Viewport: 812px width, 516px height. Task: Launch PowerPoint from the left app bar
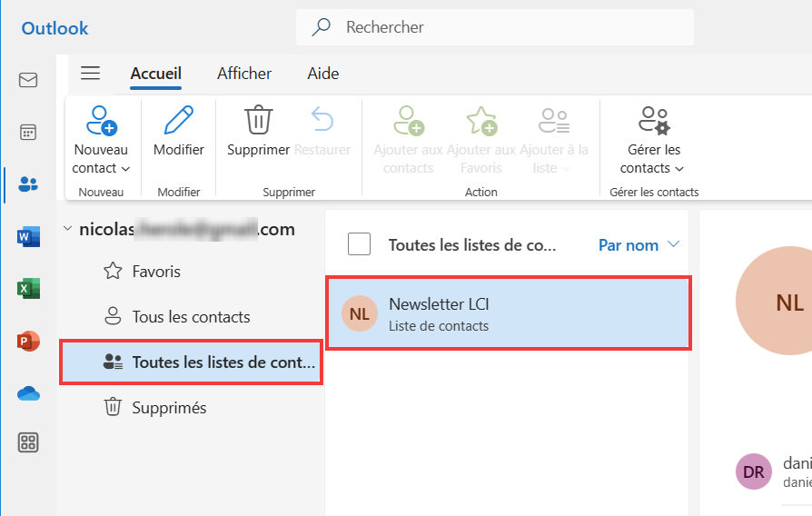[x=28, y=341]
